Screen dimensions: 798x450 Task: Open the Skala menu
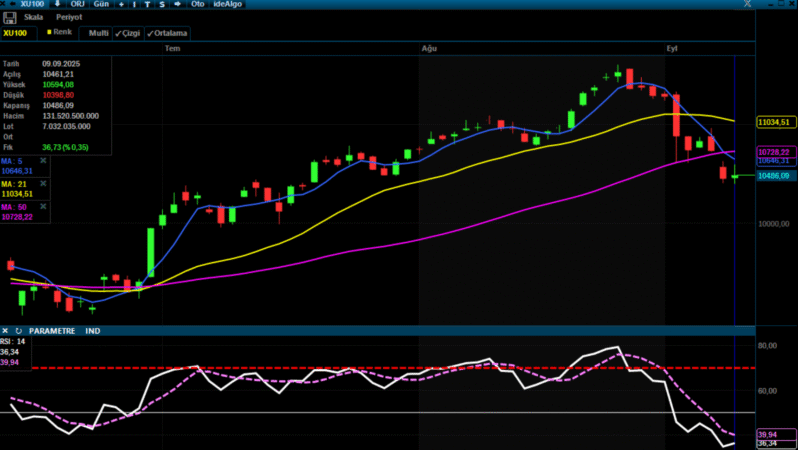point(33,17)
